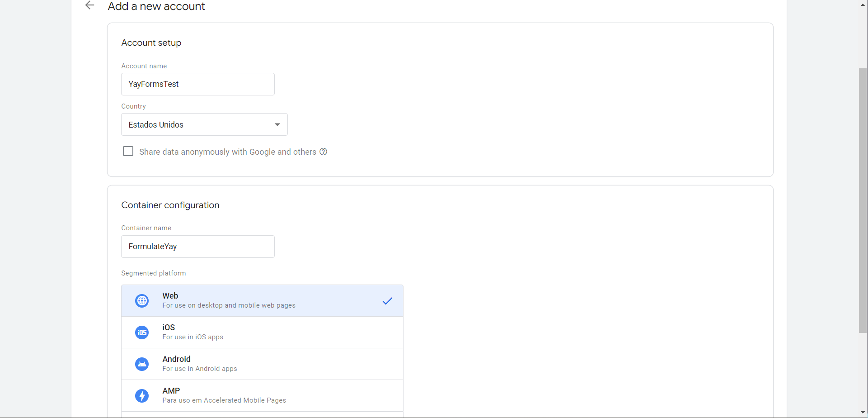Click the Web platform globe icon
868x418 pixels.
[142, 300]
